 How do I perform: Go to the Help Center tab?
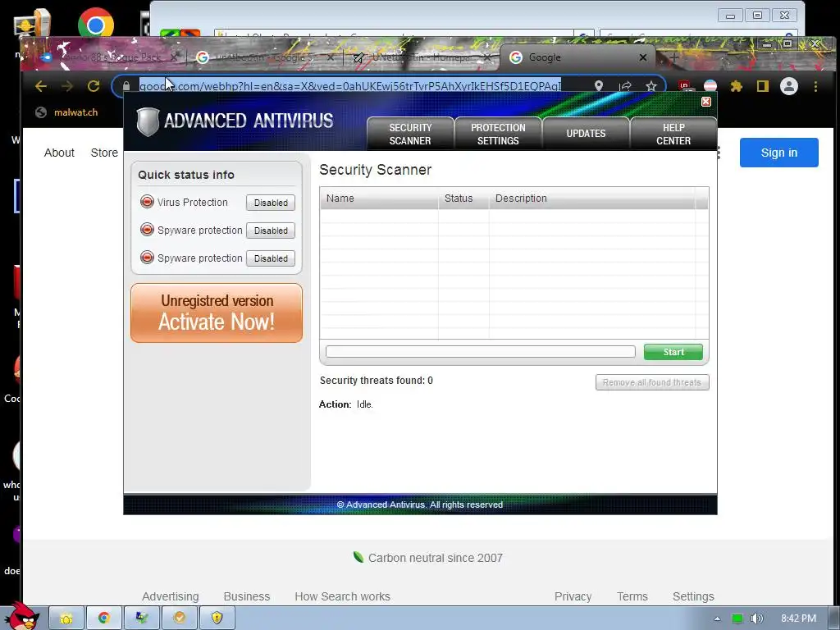click(673, 134)
